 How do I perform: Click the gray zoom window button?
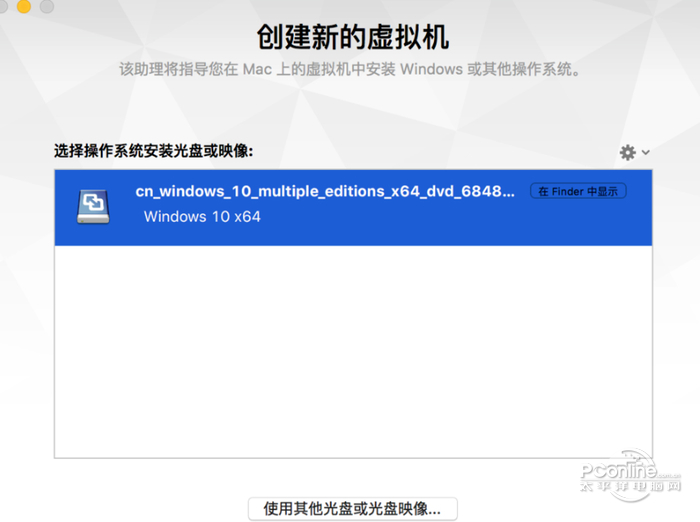(x=47, y=6)
